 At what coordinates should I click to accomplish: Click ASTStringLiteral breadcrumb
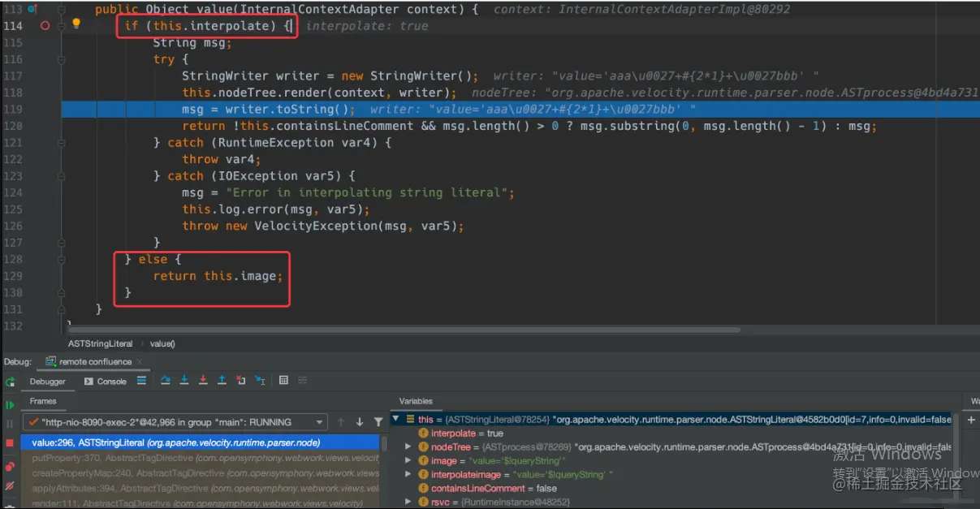100,343
